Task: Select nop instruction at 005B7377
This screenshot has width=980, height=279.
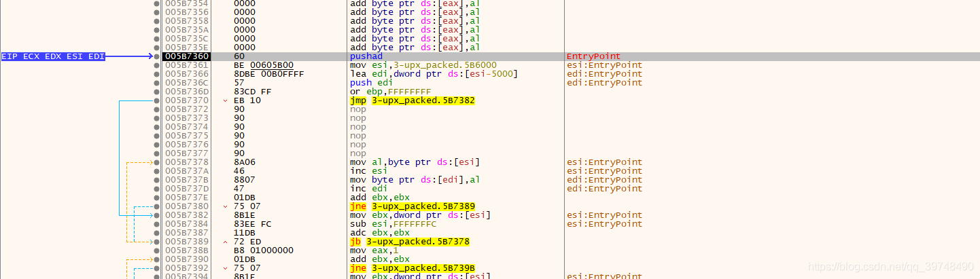Action: pos(358,153)
